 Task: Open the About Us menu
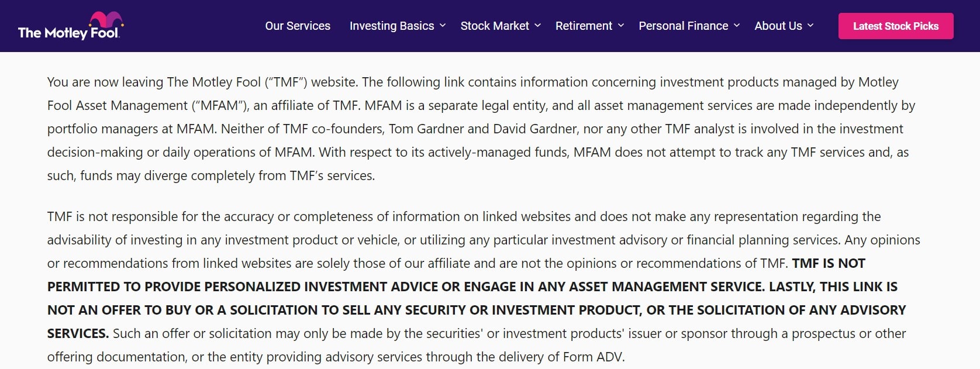pos(778,26)
